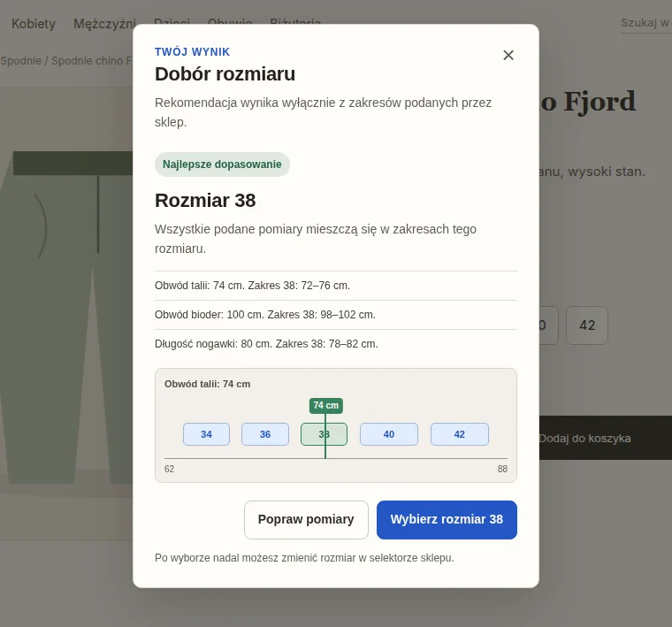The image size is (672, 627).
Task: Click the Wybierz rozmiar 38 button
Action: click(447, 519)
